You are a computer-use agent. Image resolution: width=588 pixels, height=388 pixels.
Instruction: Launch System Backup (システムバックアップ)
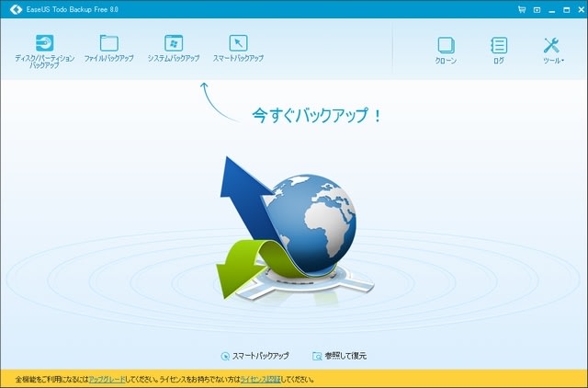[x=173, y=44]
